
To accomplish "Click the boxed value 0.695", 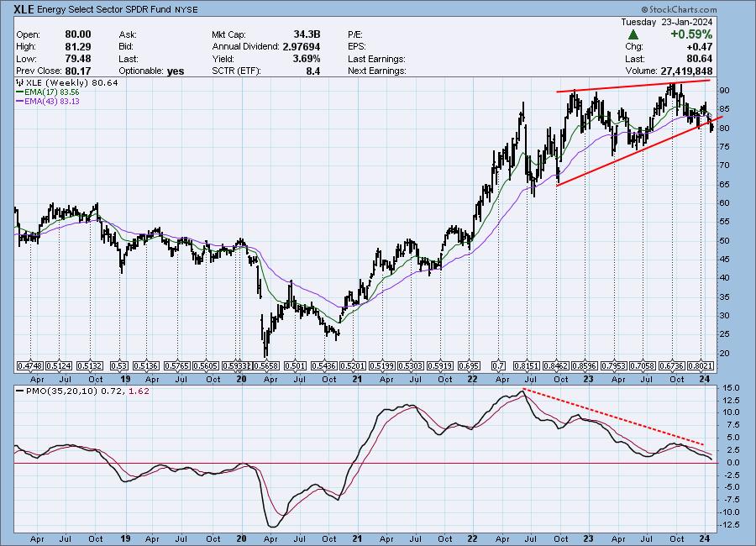I will (x=468, y=366).
